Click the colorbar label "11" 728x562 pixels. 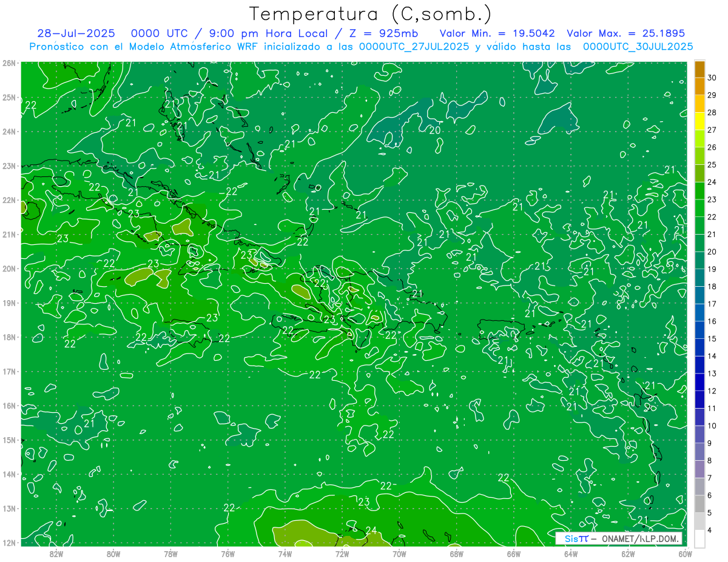tap(712, 408)
